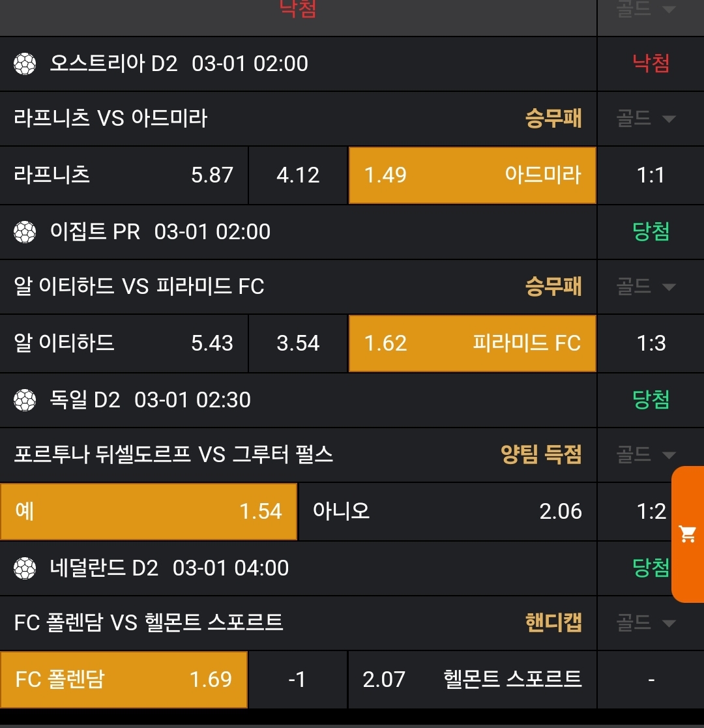This screenshot has width=704, height=728.
Task: Pick draw odds 4.12 for 라프니츠 match
Action: coord(298,175)
